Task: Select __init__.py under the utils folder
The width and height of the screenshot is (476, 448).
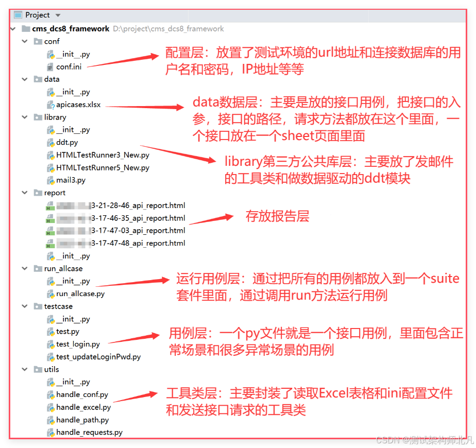Action: [73, 382]
